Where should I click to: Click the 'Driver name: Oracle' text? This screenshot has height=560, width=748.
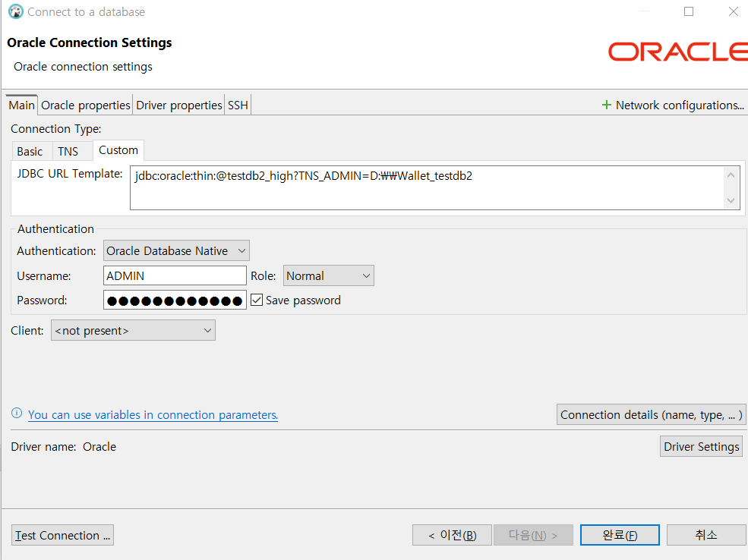(x=64, y=447)
